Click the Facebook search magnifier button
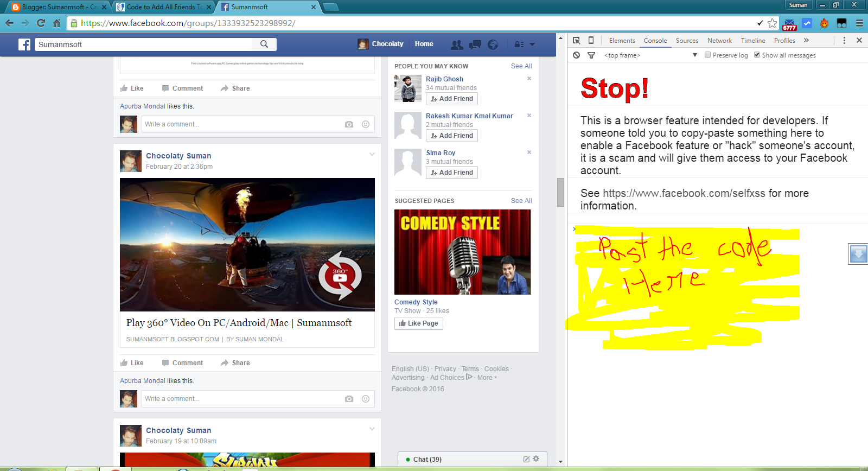868x471 pixels. (x=264, y=44)
